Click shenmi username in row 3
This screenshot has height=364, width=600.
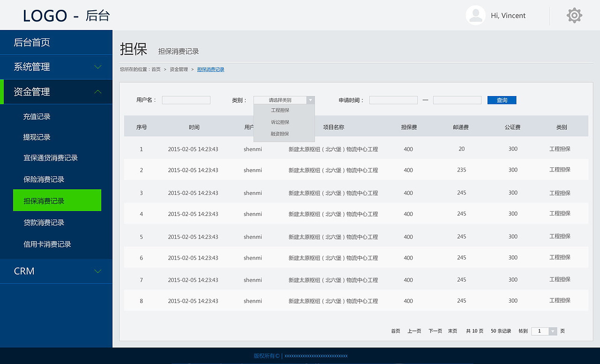(253, 193)
